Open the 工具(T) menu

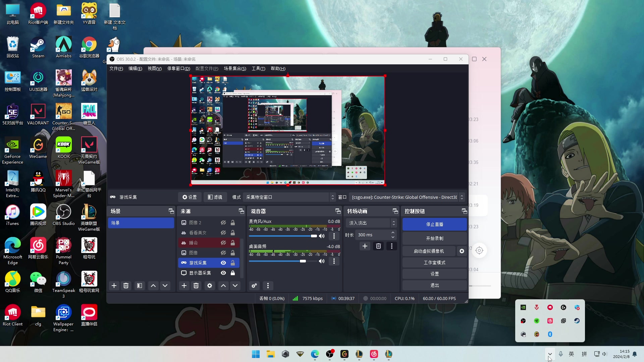(258, 68)
